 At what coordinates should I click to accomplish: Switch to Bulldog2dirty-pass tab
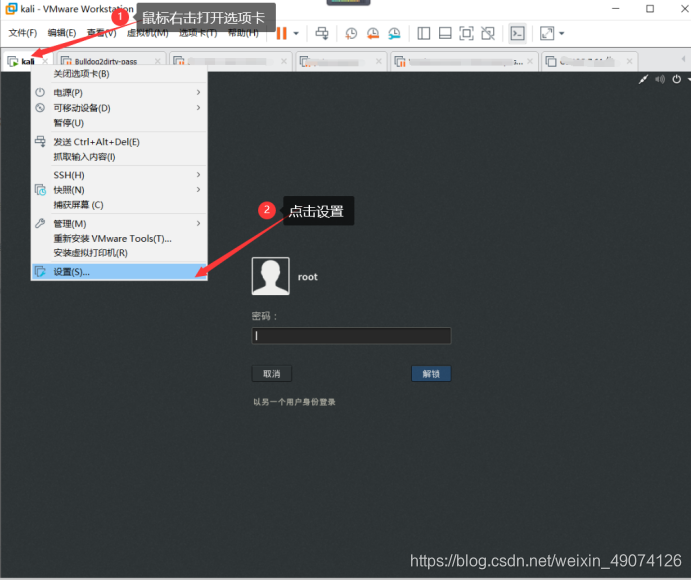click(106, 62)
